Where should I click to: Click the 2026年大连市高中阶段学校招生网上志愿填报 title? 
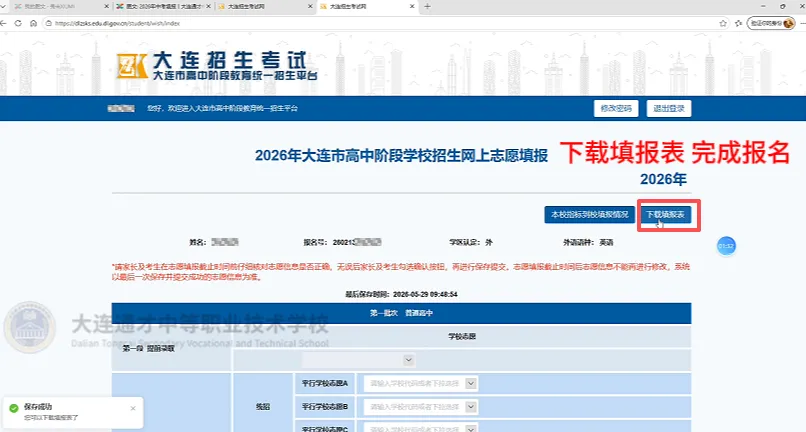[x=401, y=155]
